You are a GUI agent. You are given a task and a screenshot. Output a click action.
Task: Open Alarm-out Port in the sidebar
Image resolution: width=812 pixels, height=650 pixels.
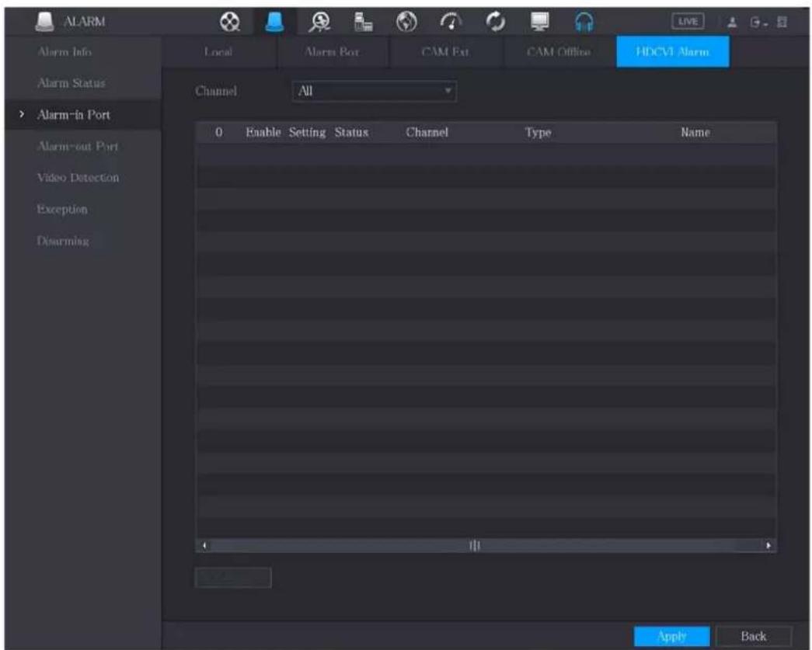click(x=78, y=147)
